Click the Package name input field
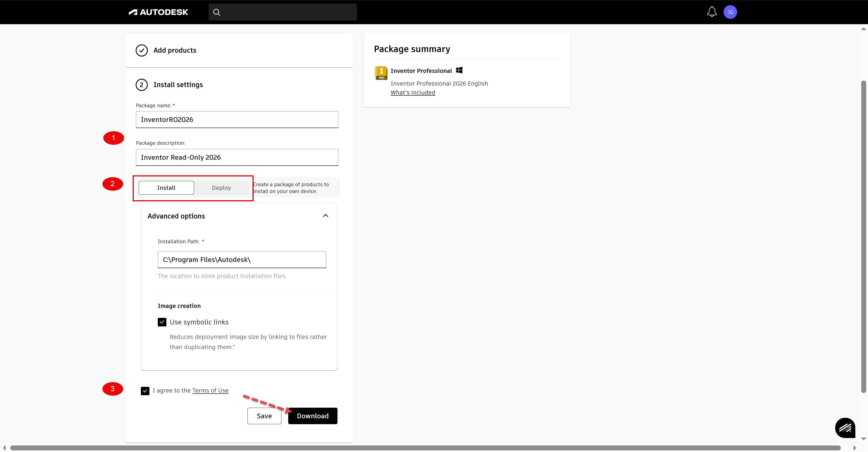 (237, 120)
